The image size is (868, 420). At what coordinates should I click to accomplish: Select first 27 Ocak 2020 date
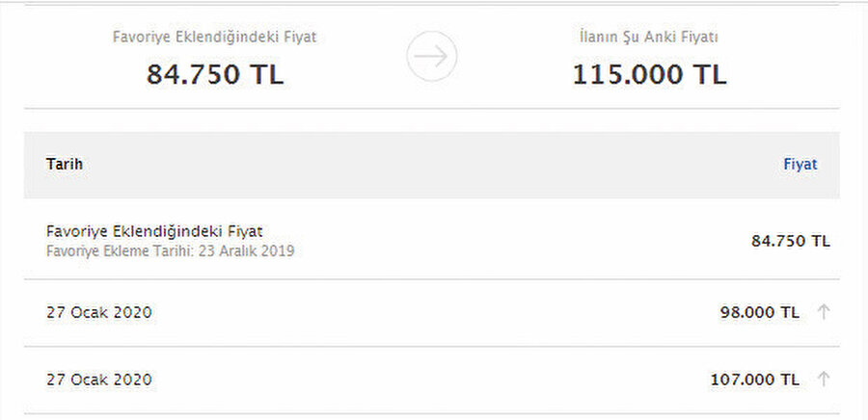(x=99, y=313)
